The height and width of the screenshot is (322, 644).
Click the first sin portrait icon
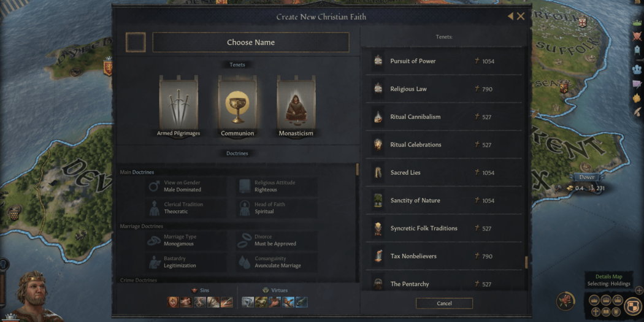coord(174,302)
